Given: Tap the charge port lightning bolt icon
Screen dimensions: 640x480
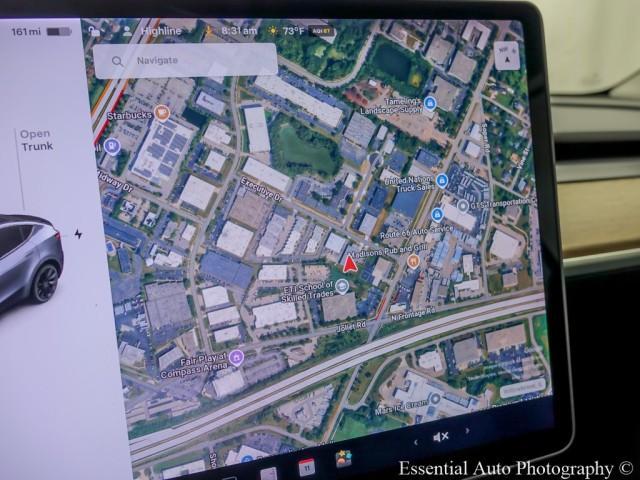Looking at the screenshot, I should pyautogui.click(x=78, y=234).
